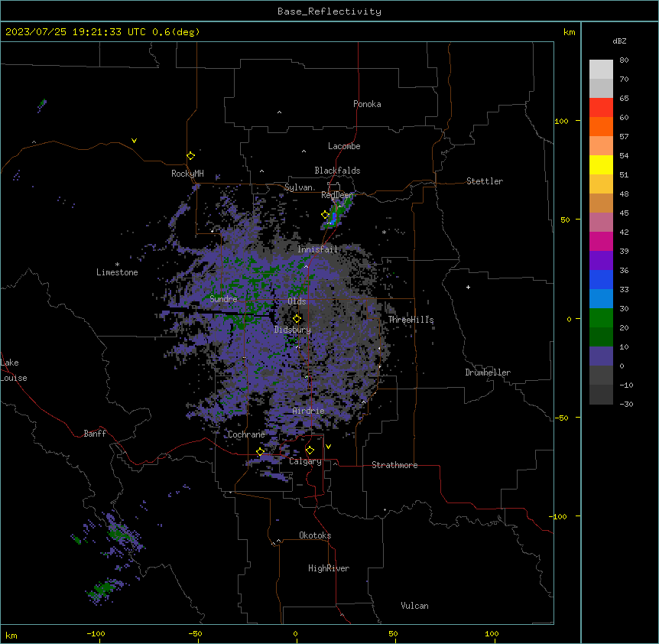
Task: Pick the slate purple 10 dBZ legend swatch
Action: (x=601, y=356)
